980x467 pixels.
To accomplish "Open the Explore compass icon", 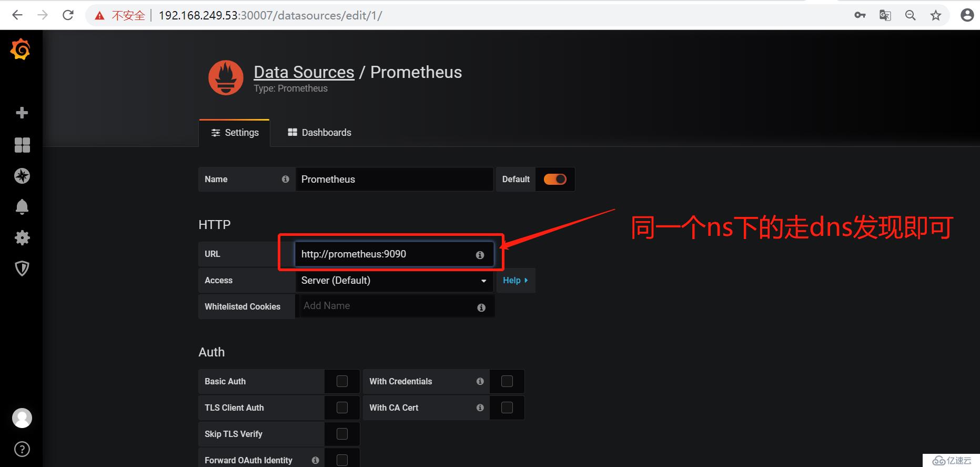I will (22, 176).
